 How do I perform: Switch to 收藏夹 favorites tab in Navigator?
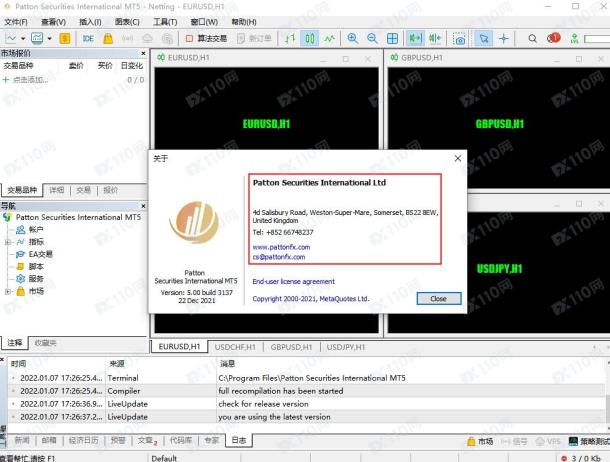[x=46, y=343]
